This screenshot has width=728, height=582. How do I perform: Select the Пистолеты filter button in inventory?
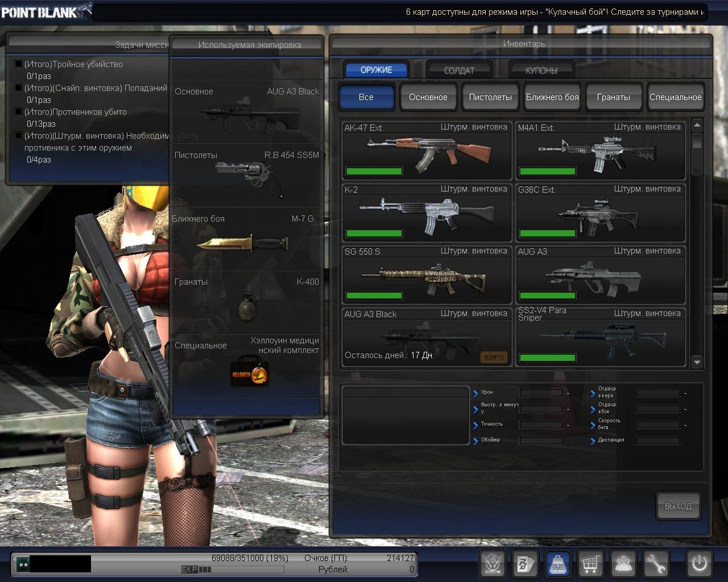point(490,97)
